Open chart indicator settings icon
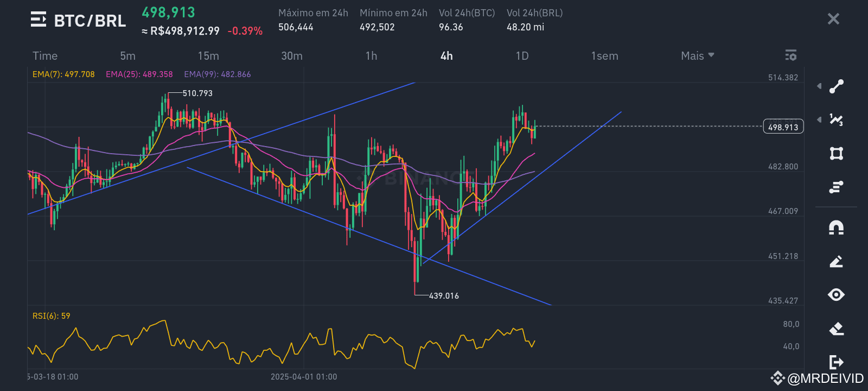 [x=791, y=55]
